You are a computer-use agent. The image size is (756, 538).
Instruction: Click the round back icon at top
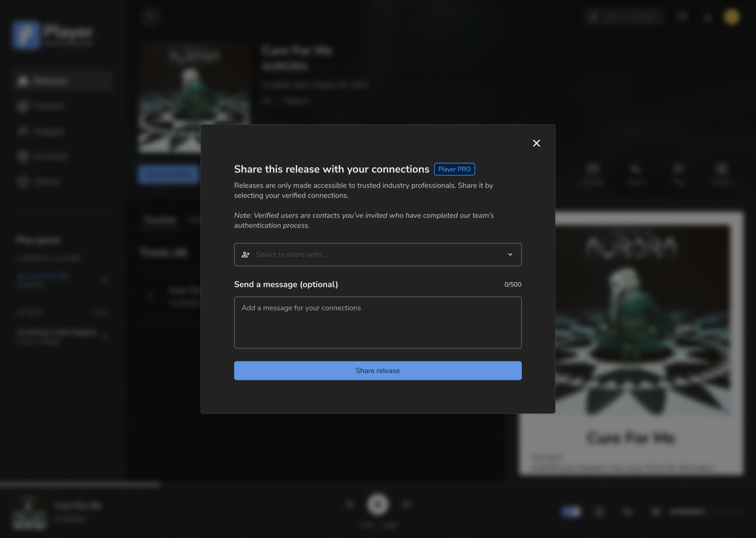[151, 17]
